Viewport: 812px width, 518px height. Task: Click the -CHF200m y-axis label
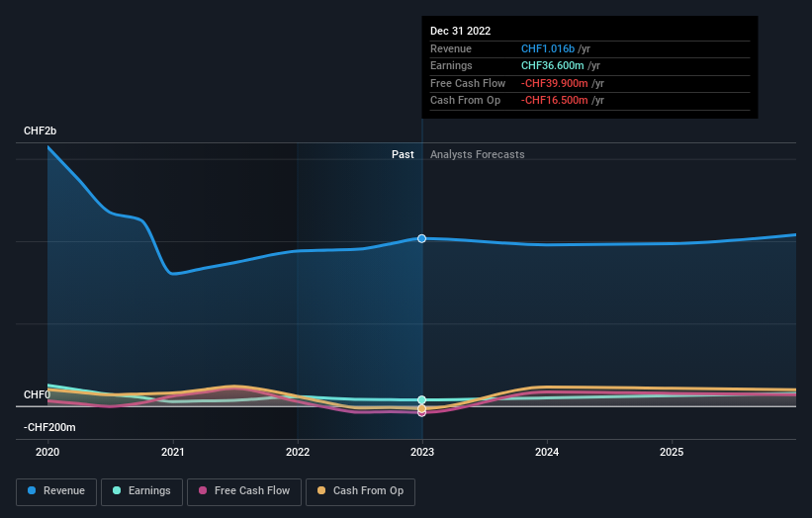click(49, 427)
